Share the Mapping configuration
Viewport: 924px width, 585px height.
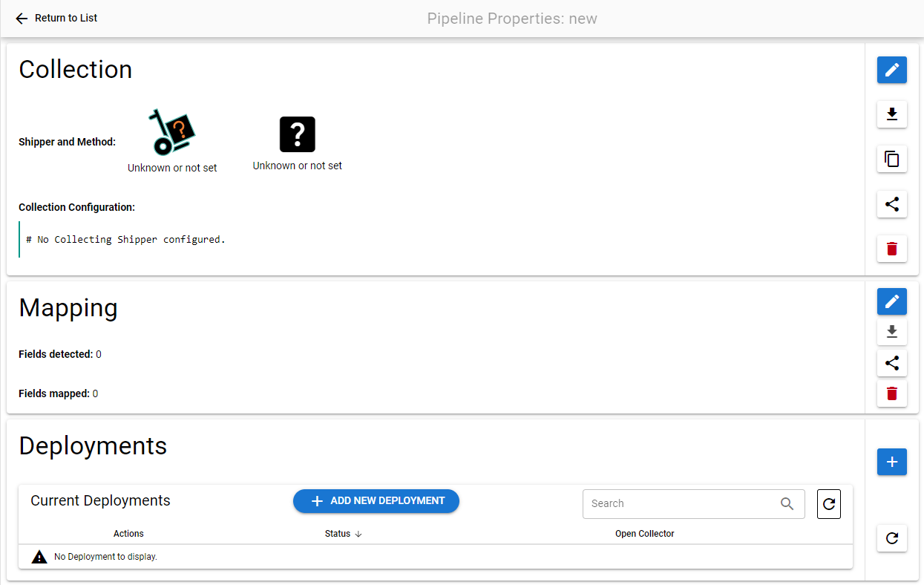click(x=891, y=362)
